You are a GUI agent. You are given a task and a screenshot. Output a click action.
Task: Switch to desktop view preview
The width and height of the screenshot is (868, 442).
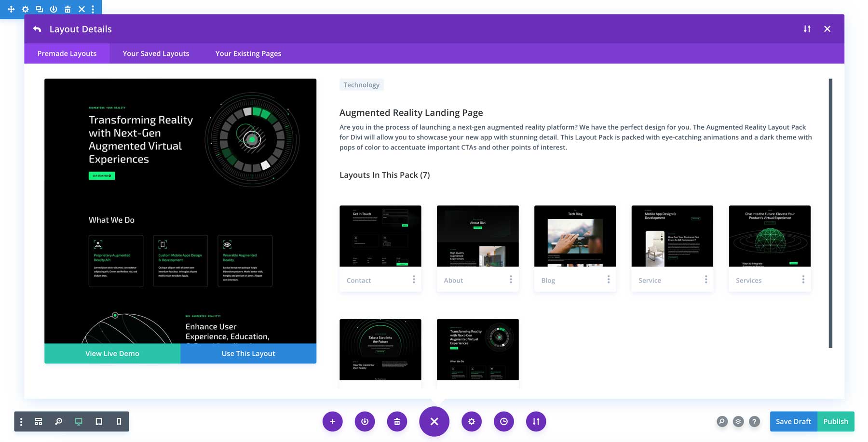tap(79, 421)
